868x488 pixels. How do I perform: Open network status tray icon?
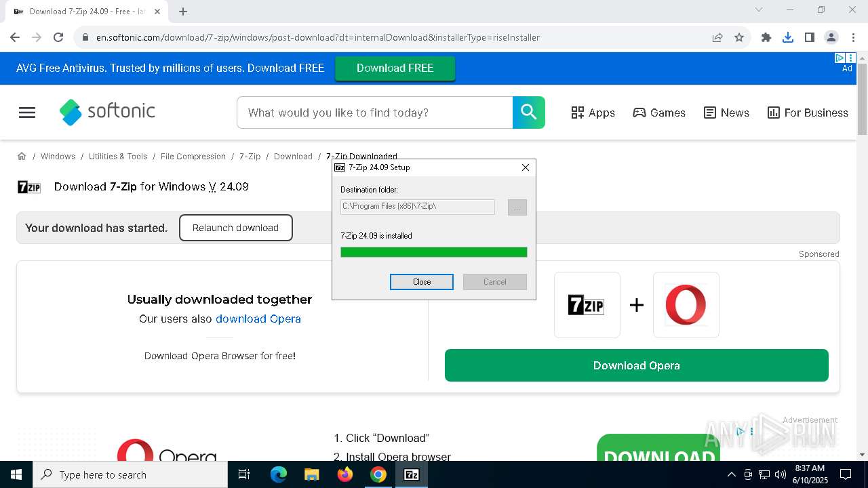pos(764,474)
